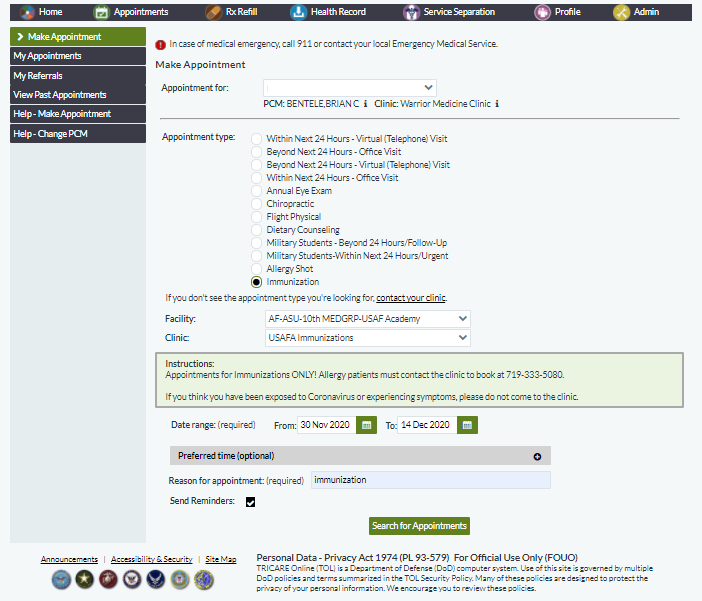Open Help - Make Appointment in sidebar
The height and width of the screenshot is (601, 702).
coord(78,114)
